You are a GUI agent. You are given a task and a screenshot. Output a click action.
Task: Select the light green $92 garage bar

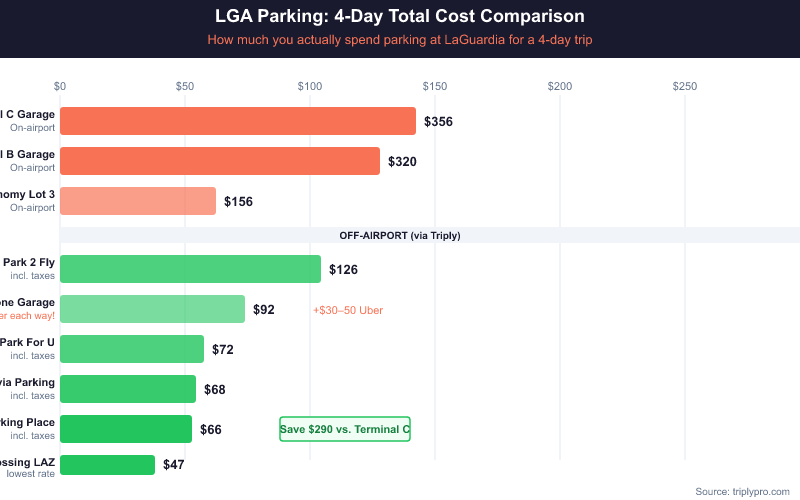[x=152, y=309]
